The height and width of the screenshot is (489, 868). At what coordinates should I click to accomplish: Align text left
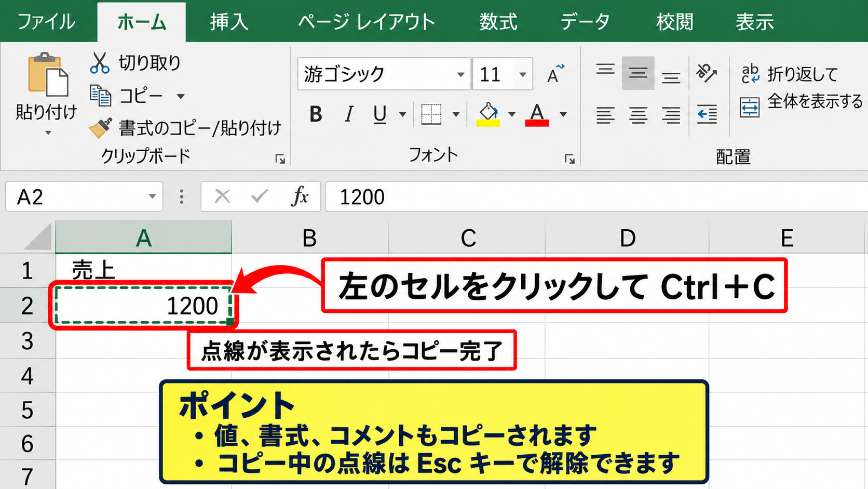(x=605, y=115)
